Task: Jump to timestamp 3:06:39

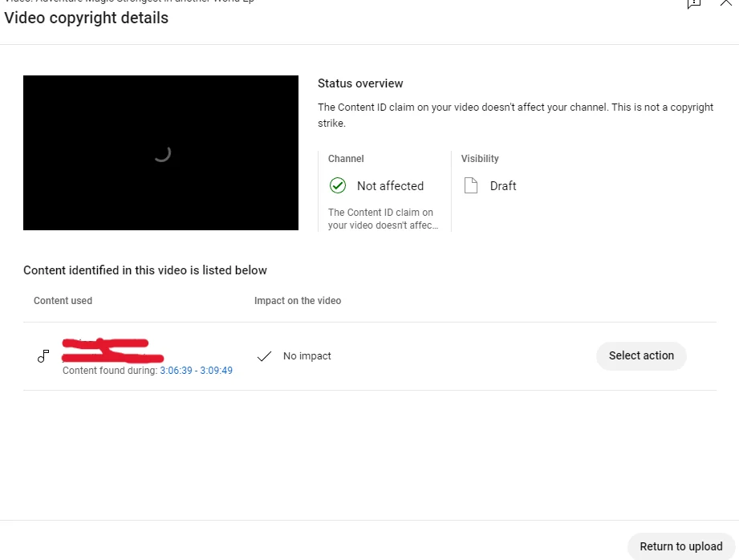Action: pyautogui.click(x=176, y=371)
